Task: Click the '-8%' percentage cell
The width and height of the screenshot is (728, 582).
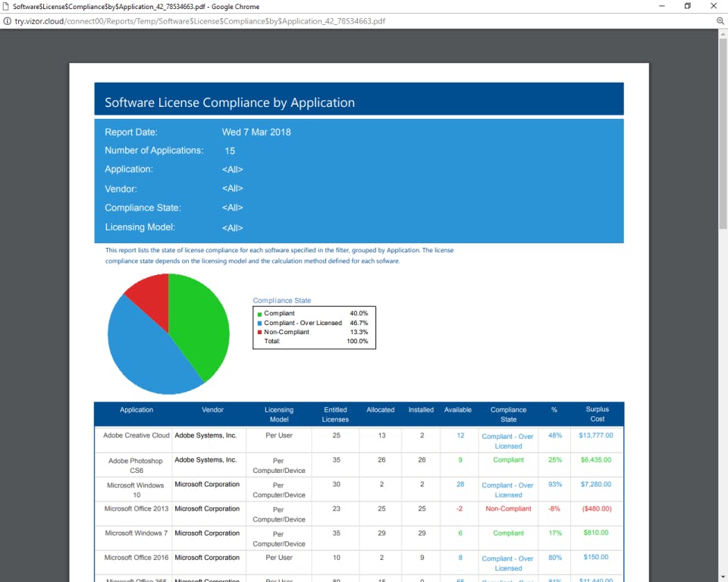Action: pos(554,508)
